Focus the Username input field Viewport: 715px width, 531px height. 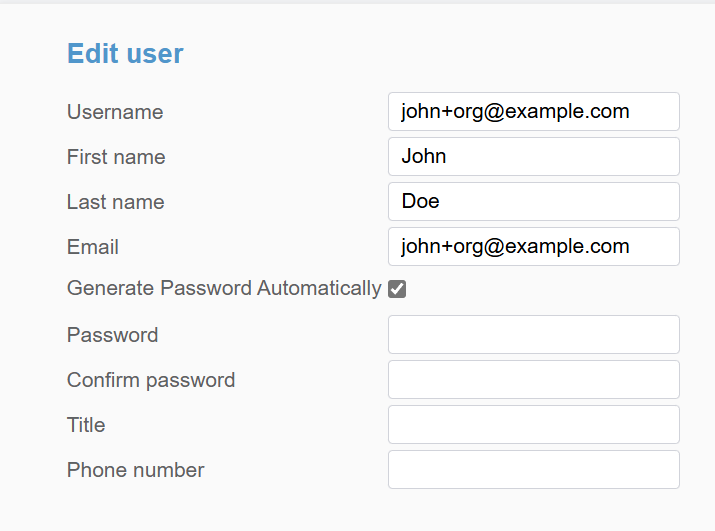pos(533,112)
